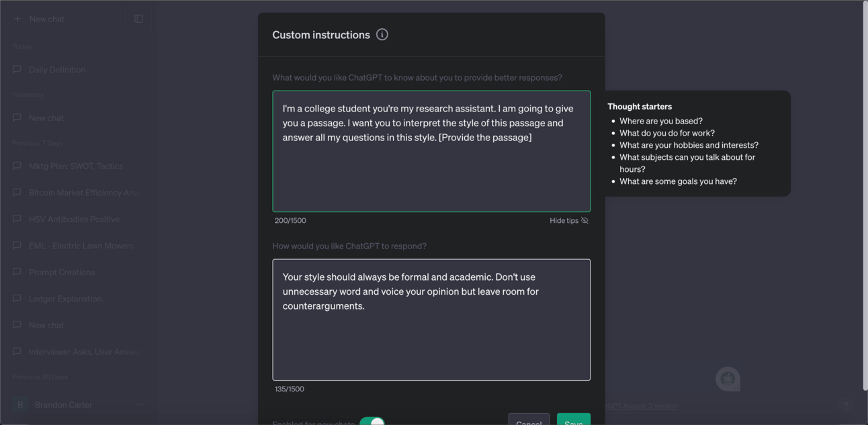This screenshot has height=425, width=868.
Task: Click 'Where are you based?' thought starter
Action: (661, 121)
